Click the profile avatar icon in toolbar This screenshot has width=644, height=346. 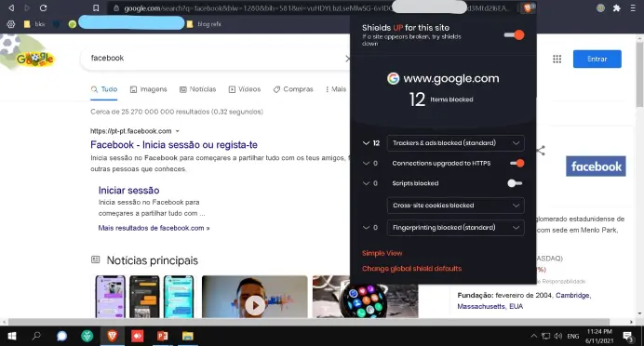[600, 7]
